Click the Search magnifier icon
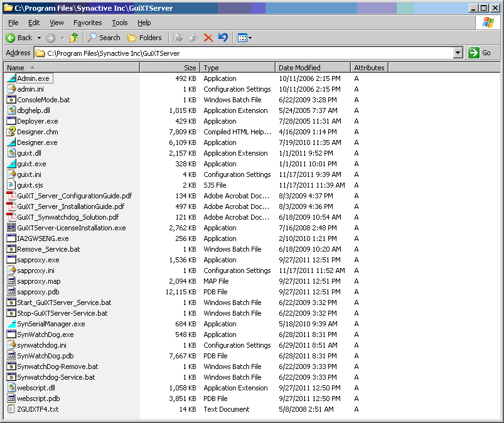 coord(92,38)
